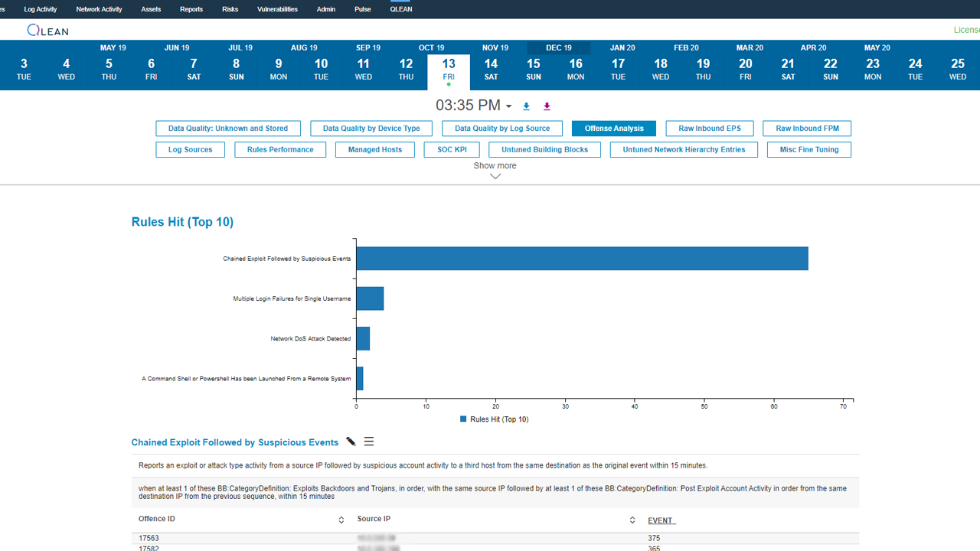Expand the Show more chevron
The width and height of the screenshot is (980, 551).
point(495,176)
